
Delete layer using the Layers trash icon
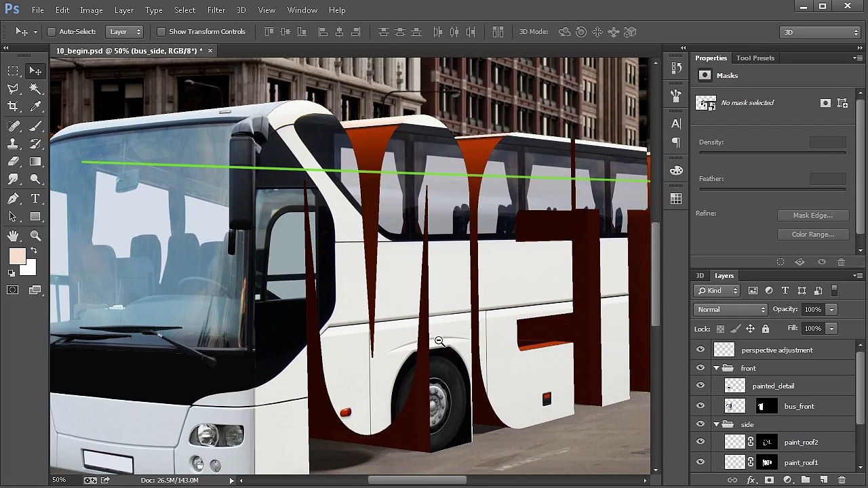(842, 480)
